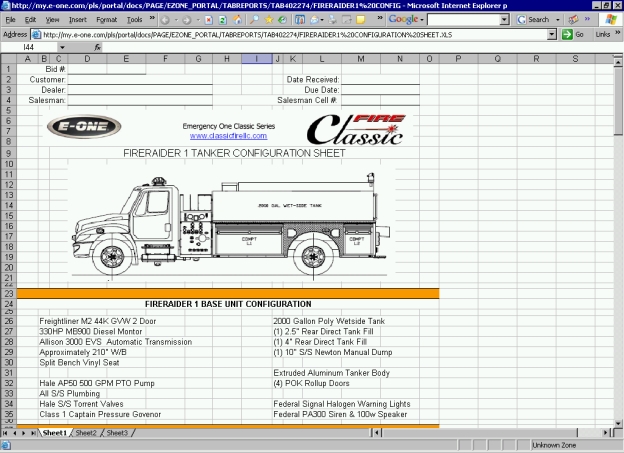Expand the address bar URL dropdown
Image resolution: width=624 pixels, height=453 pixels.
click(x=552, y=35)
